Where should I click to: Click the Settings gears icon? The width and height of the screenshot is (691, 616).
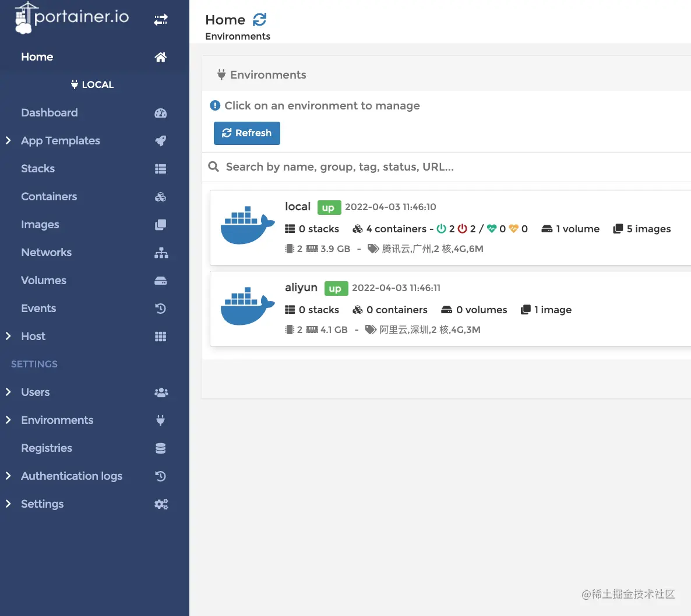(161, 504)
